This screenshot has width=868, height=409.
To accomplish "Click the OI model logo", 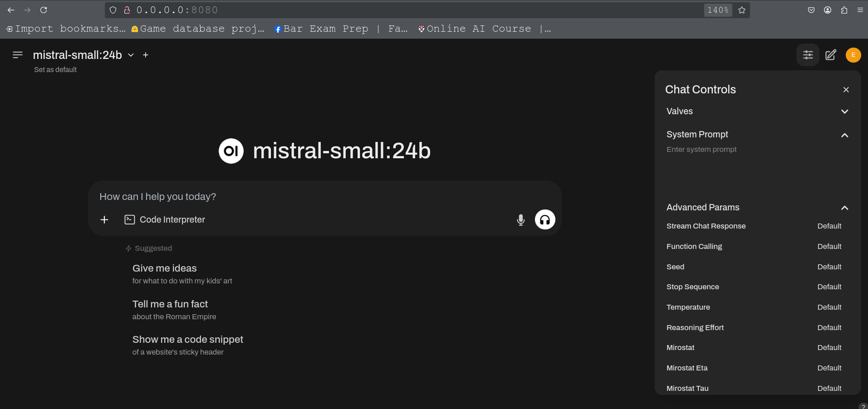I will click(231, 151).
